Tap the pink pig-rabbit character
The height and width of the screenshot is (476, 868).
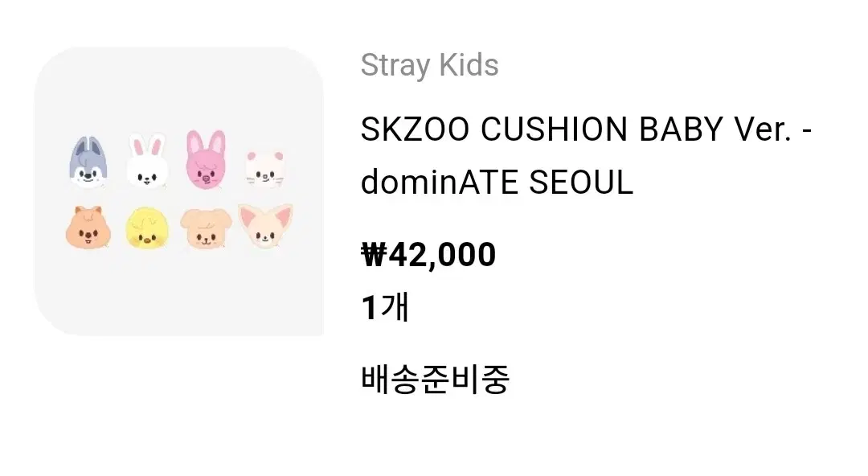point(206,159)
